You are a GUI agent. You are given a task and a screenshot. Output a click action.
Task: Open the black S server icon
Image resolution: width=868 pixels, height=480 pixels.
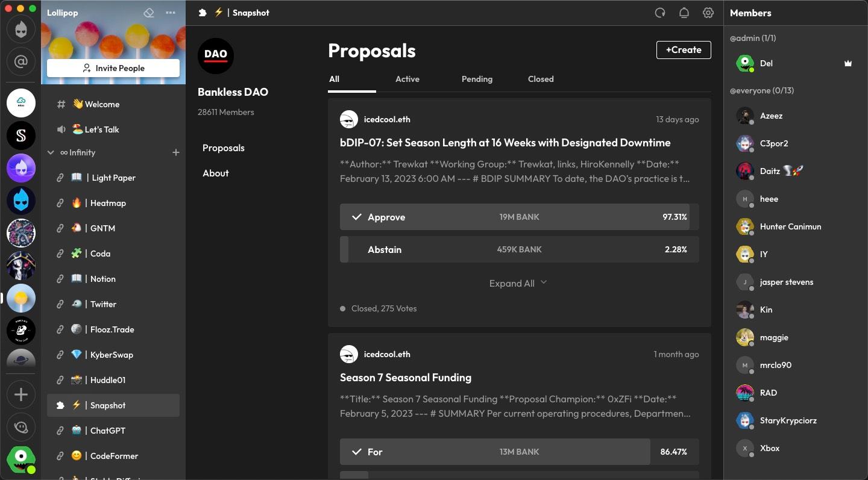(x=21, y=136)
